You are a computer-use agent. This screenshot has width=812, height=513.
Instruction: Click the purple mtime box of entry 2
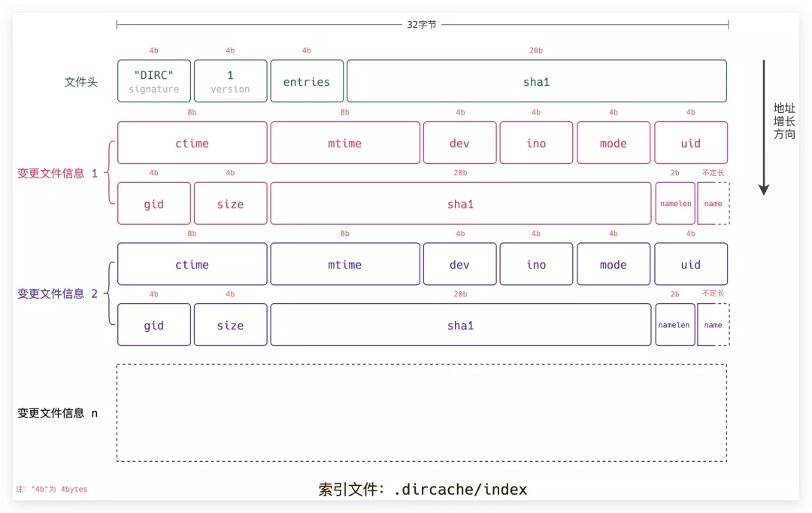[x=345, y=264]
